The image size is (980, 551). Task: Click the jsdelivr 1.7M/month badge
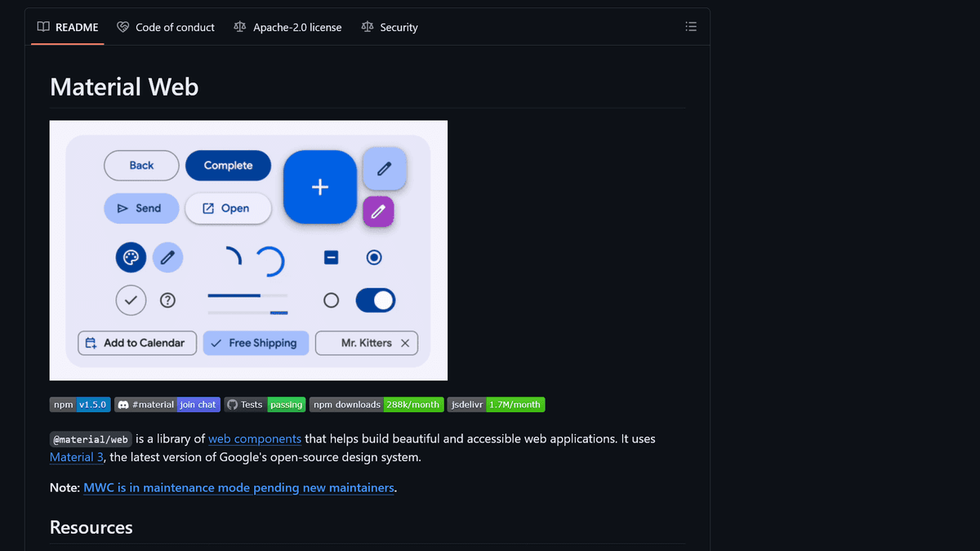(x=497, y=404)
